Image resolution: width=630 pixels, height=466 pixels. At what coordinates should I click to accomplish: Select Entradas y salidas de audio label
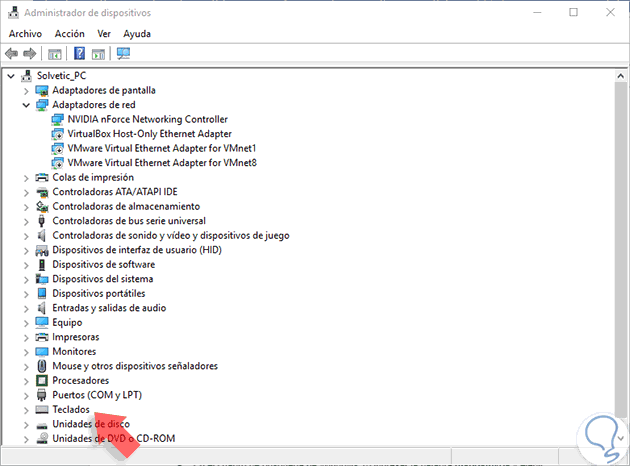pos(109,308)
